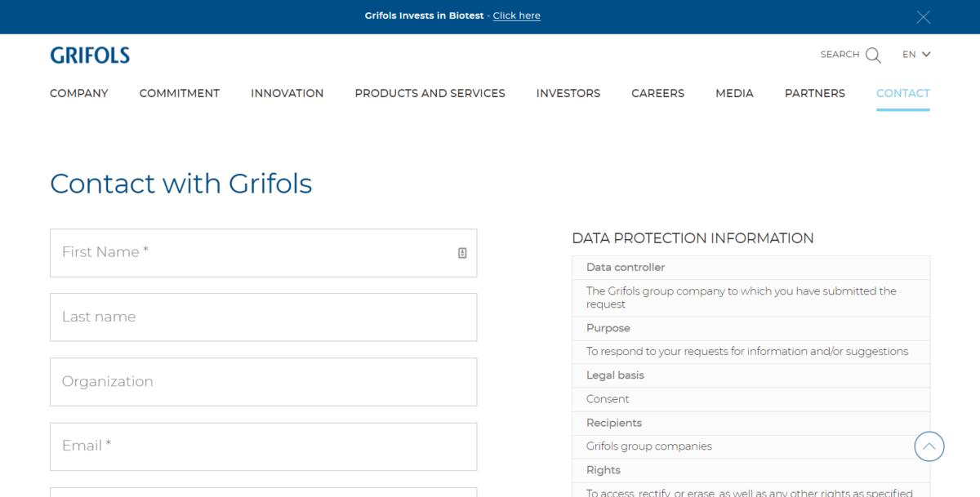This screenshot has width=980, height=497.
Task: Click into the Last name field
Action: [x=263, y=317]
